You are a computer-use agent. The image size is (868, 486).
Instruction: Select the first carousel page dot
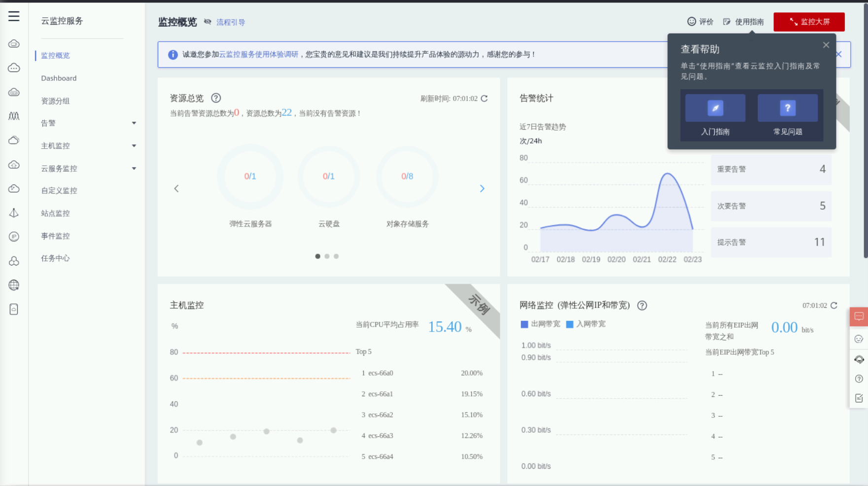click(318, 256)
